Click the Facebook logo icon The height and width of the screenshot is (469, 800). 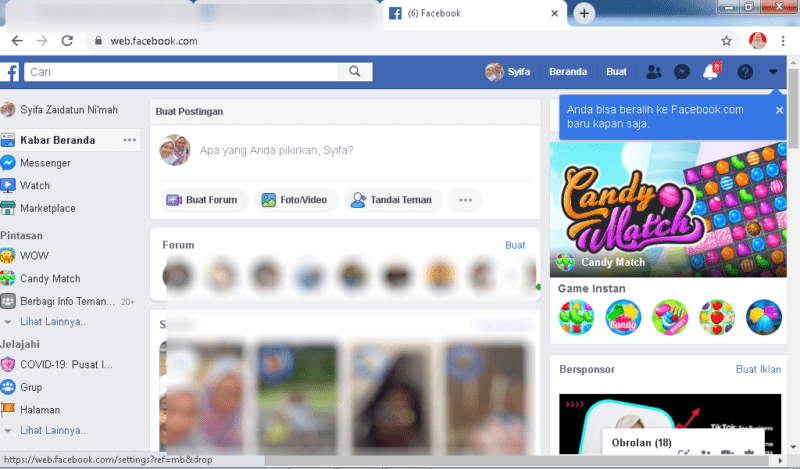coord(10,72)
